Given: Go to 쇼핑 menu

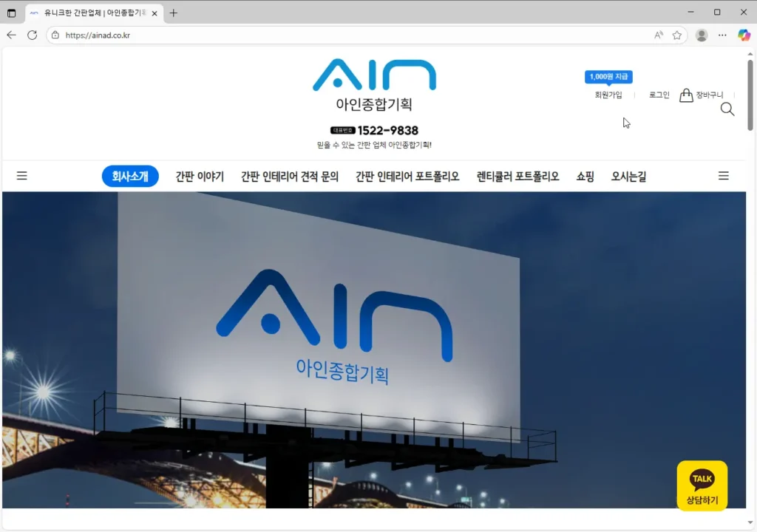Looking at the screenshot, I should click(x=585, y=177).
